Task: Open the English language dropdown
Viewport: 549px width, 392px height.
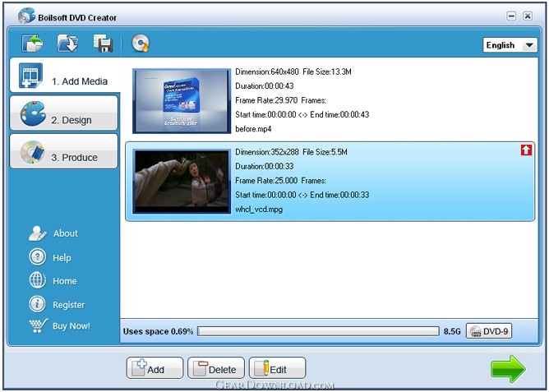Action: pos(510,45)
